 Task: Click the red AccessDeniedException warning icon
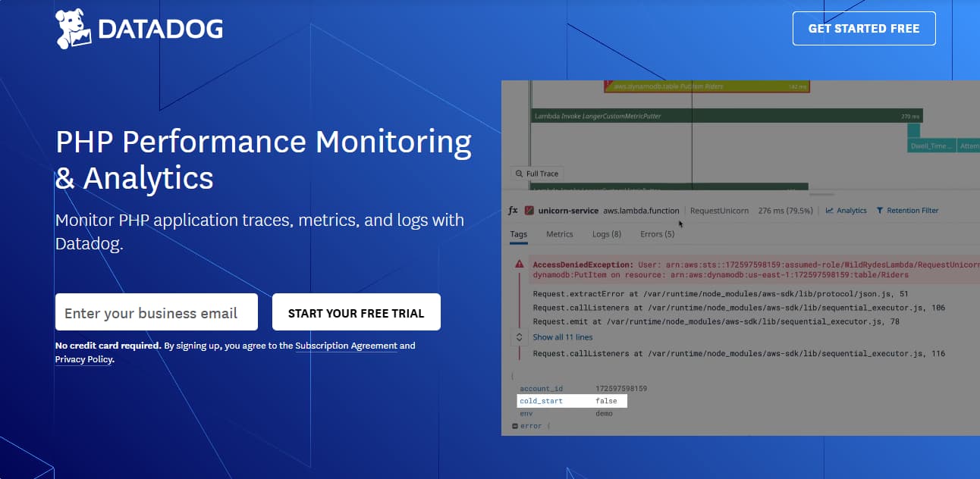[519, 264]
